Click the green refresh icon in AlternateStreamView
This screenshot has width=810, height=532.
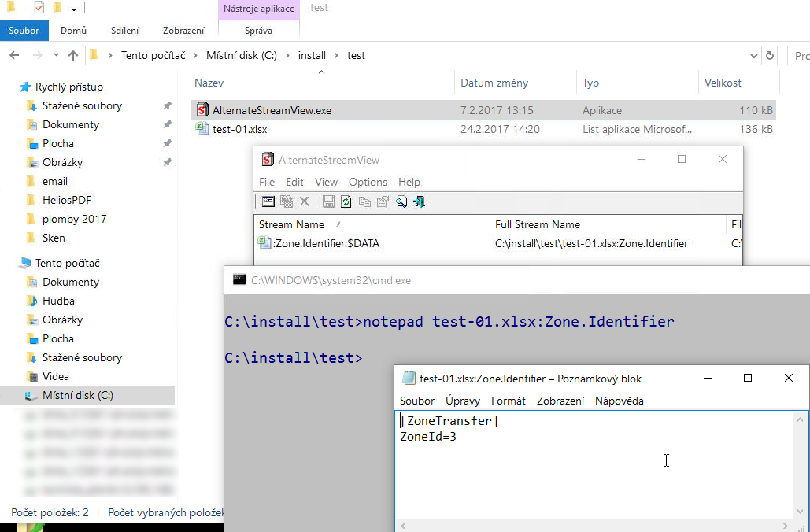pyautogui.click(x=346, y=201)
